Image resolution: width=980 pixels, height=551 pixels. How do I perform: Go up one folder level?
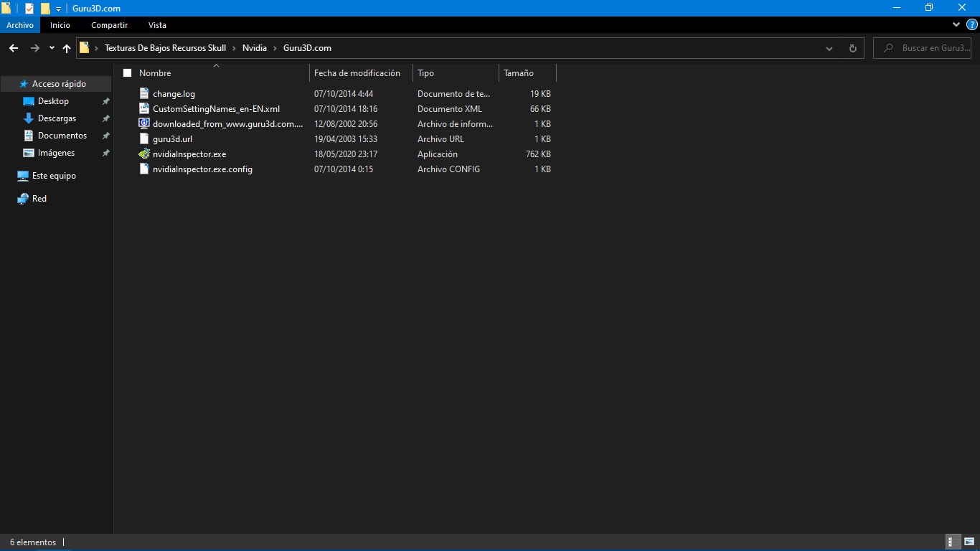tap(67, 48)
